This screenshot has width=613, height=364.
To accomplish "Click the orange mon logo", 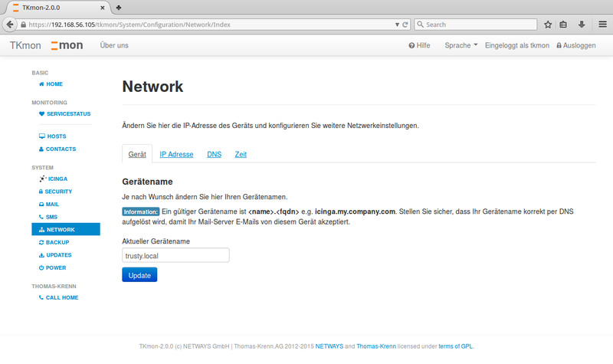I will pyautogui.click(x=67, y=45).
